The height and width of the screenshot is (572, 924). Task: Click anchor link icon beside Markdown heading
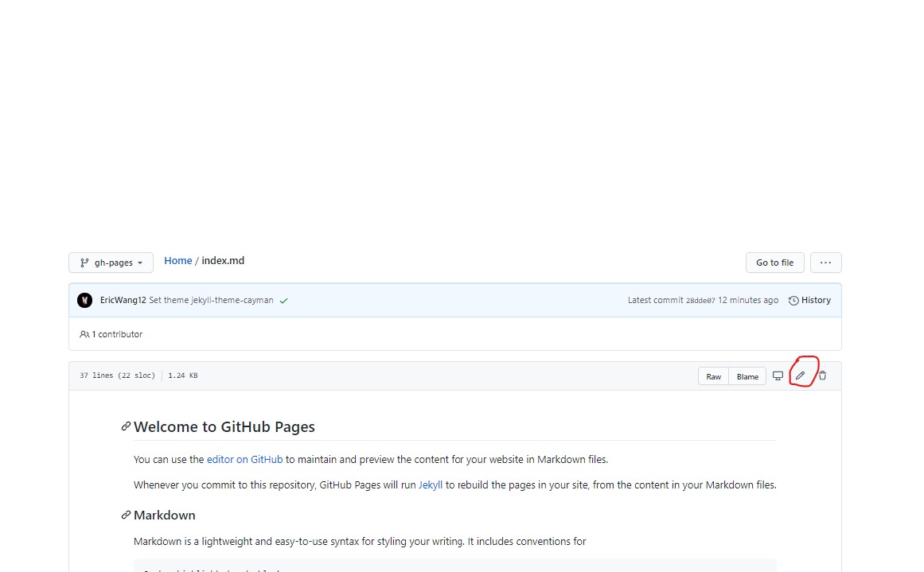[x=126, y=515]
